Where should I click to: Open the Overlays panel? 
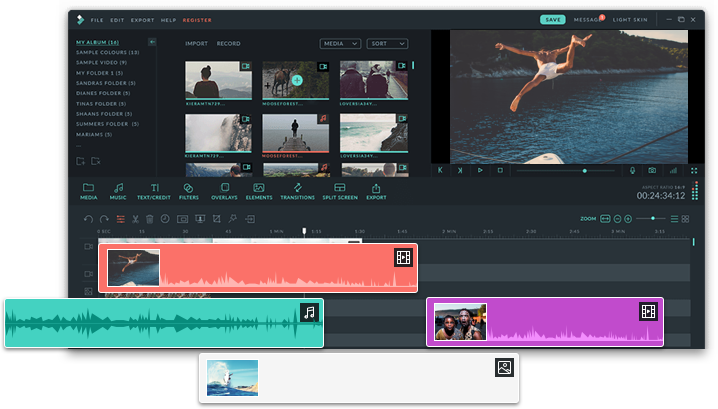(224, 190)
